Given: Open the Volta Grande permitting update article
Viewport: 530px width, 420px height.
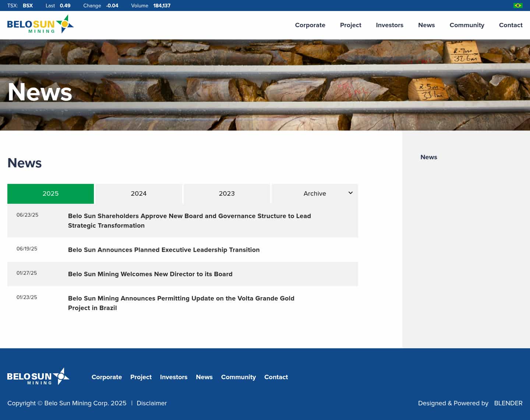Looking at the screenshot, I should pyautogui.click(x=181, y=303).
